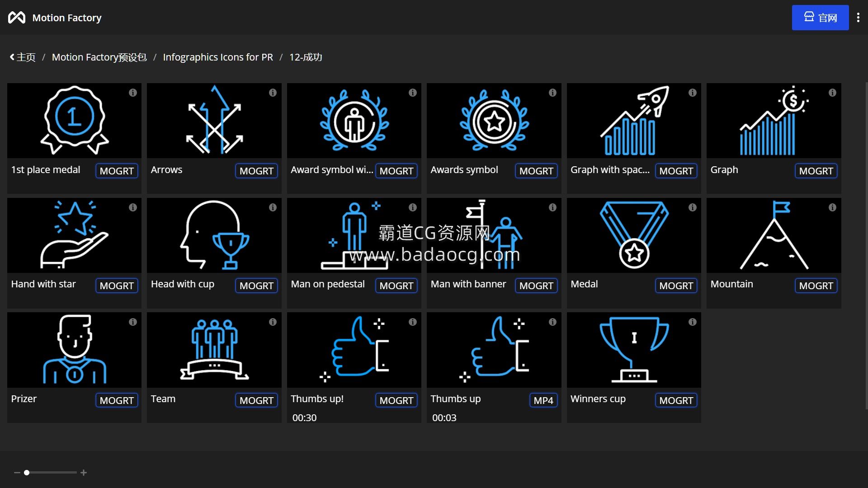Click the 'Awards symbol' title text
The width and height of the screenshot is (868, 488).
click(x=464, y=170)
